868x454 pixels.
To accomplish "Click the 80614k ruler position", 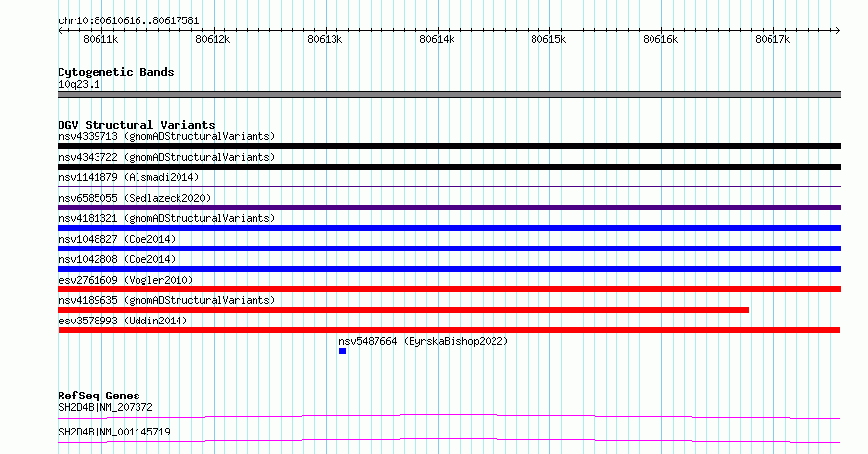I will click(437, 39).
